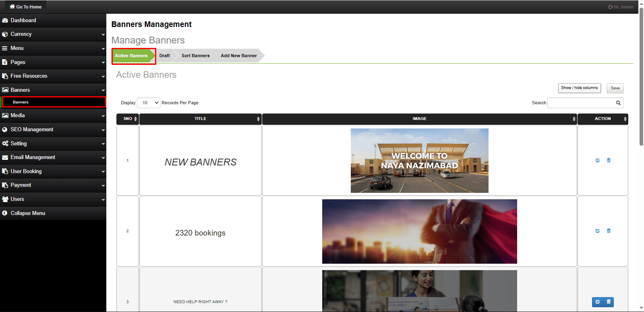Expand the Menu section chevron
The height and width of the screenshot is (312, 644).
(x=103, y=49)
